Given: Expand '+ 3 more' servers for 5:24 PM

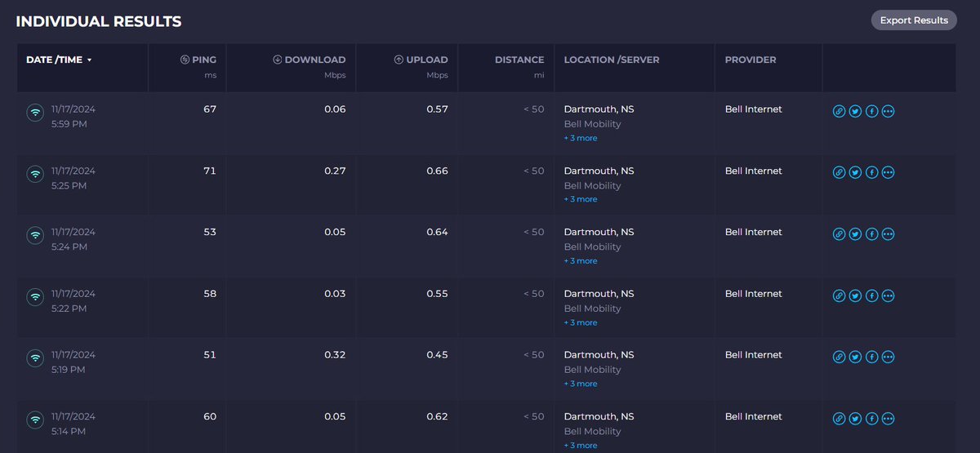Looking at the screenshot, I should [581, 261].
